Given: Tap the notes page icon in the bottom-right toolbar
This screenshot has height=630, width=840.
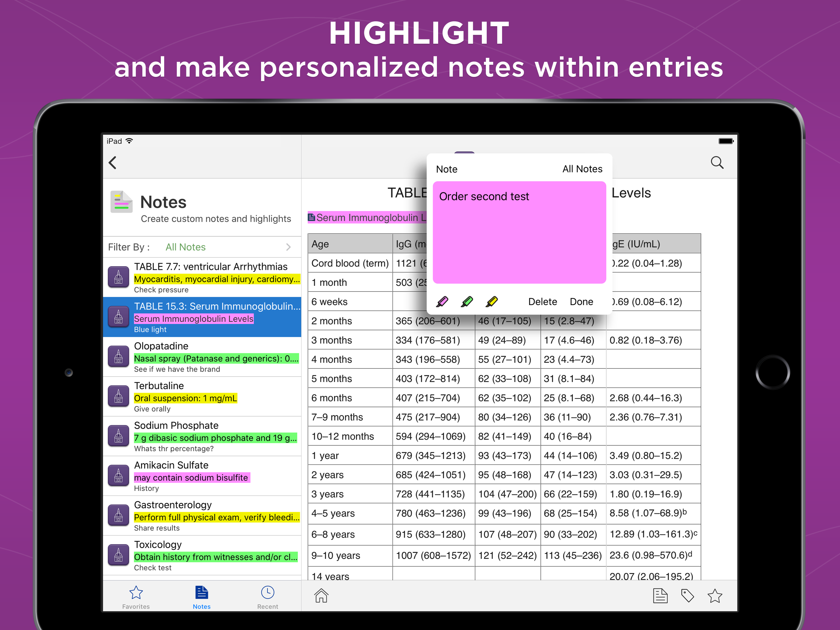Looking at the screenshot, I should 660,596.
